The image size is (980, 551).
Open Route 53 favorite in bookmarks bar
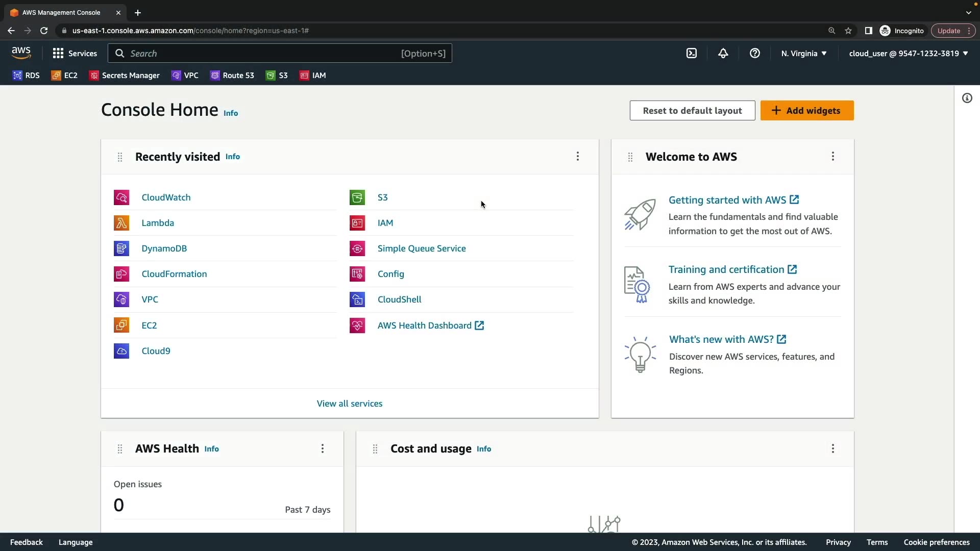click(232, 76)
